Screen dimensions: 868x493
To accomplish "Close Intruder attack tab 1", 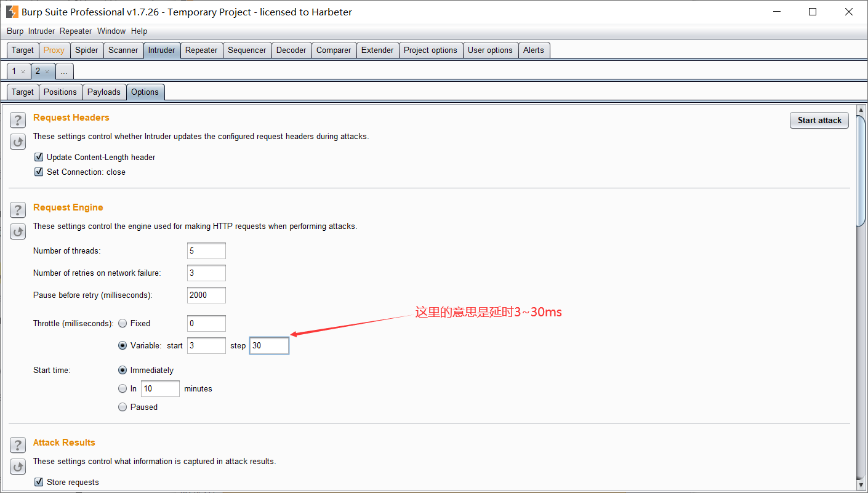I will pos(23,71).
